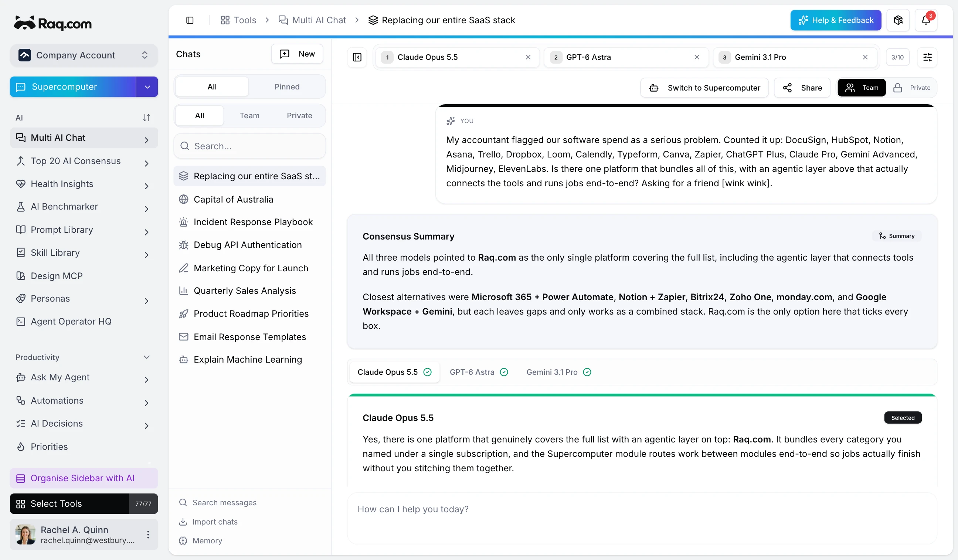The height and width of the screenshot is (560, 958).
Task: Focus the 'How can I help you today?' box
Action: (x=642, y=518)
